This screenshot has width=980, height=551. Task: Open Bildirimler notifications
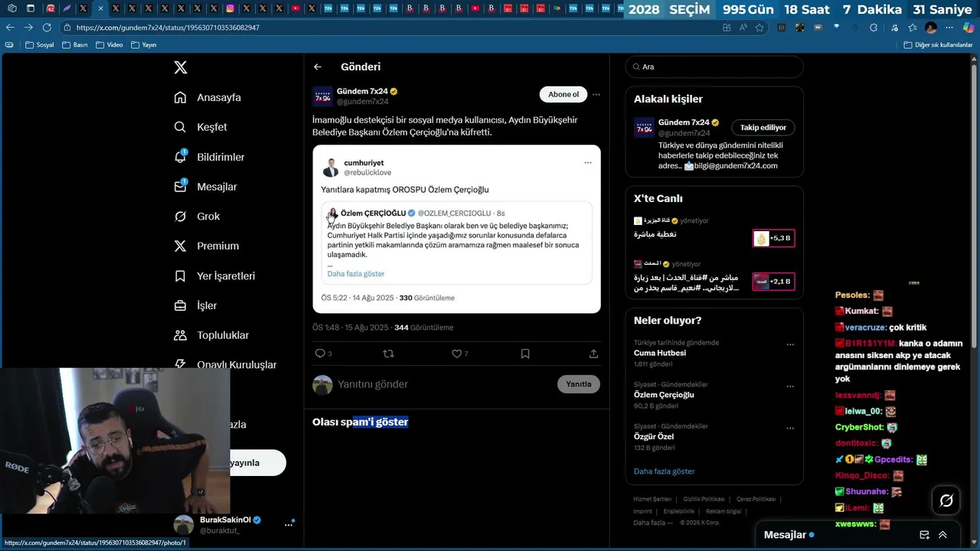209,157
